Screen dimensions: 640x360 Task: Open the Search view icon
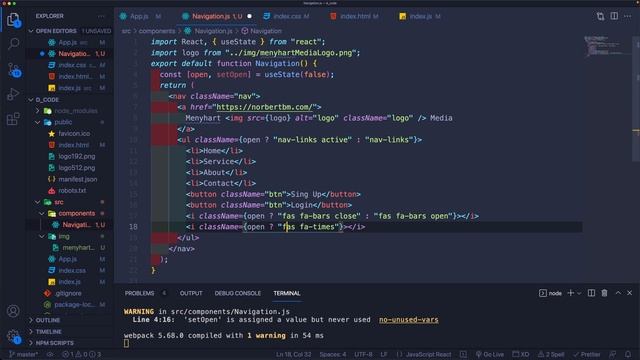pos(13,44)
